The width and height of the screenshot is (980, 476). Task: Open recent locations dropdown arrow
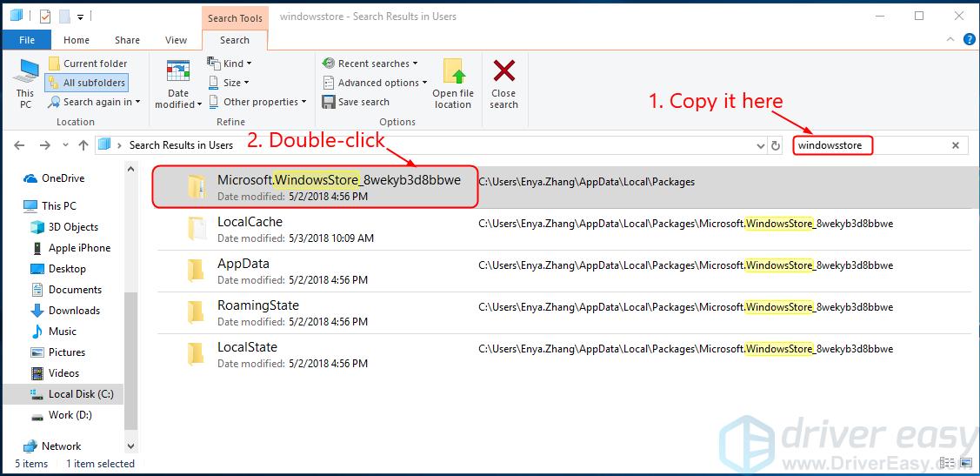[65, 145]
